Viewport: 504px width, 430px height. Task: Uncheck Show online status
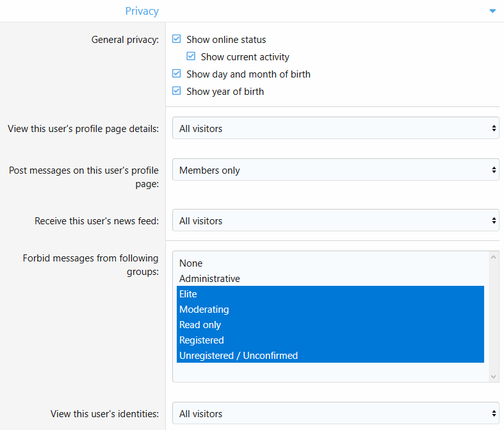[x=177, y=39]
